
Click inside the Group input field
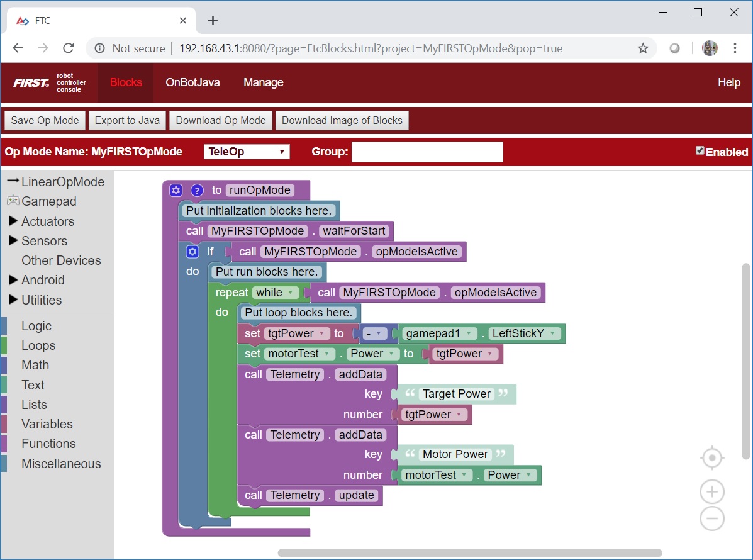[x=427, y=151]
